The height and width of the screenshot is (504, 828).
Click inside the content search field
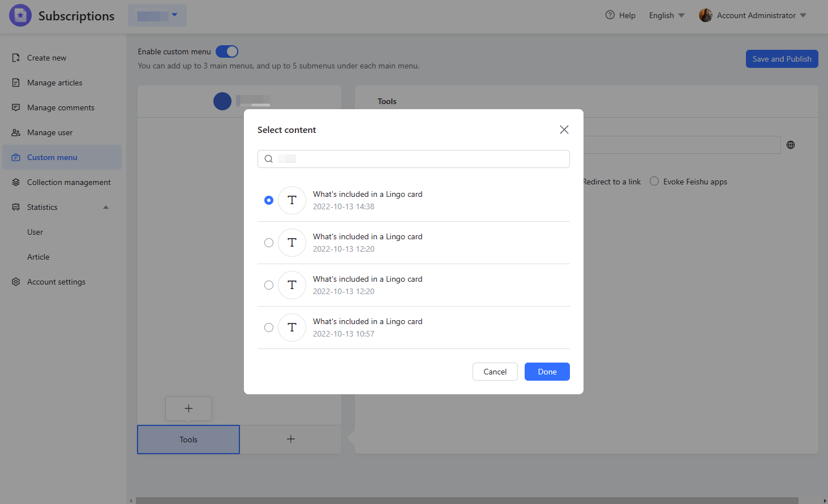[413, 158]
